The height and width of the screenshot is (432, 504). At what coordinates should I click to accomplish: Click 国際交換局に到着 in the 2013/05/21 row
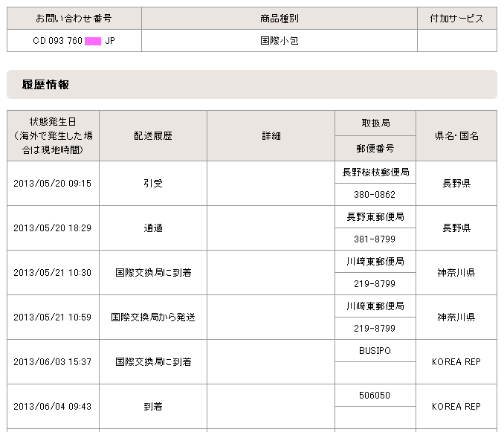[x=153, y=273]
